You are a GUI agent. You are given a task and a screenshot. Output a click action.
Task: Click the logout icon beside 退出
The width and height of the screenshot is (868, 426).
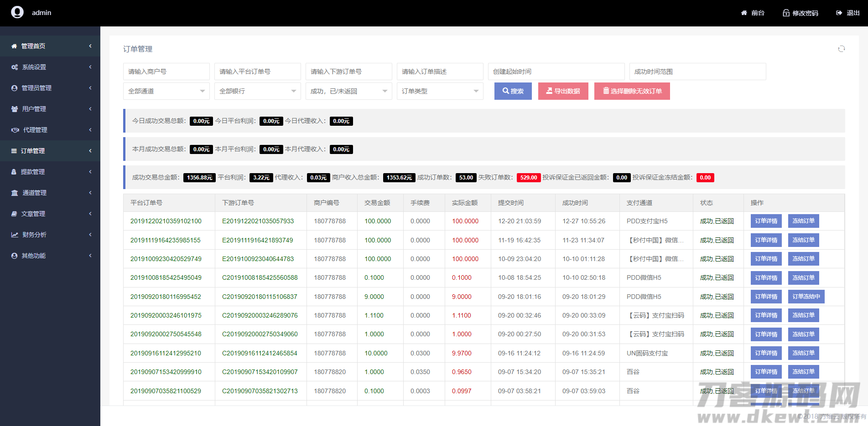pyautogui.click(x=839, y=13)
